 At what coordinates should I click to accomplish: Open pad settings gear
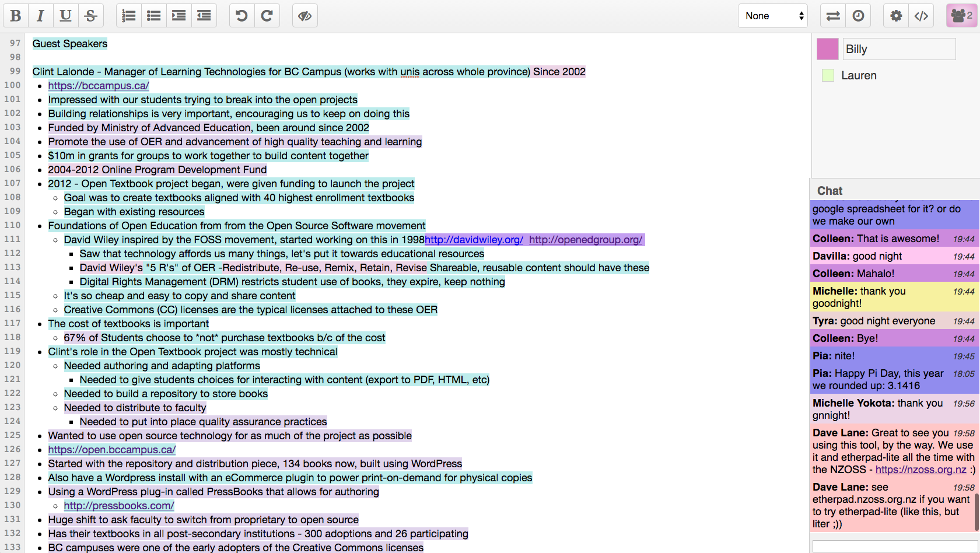point(896,16)
